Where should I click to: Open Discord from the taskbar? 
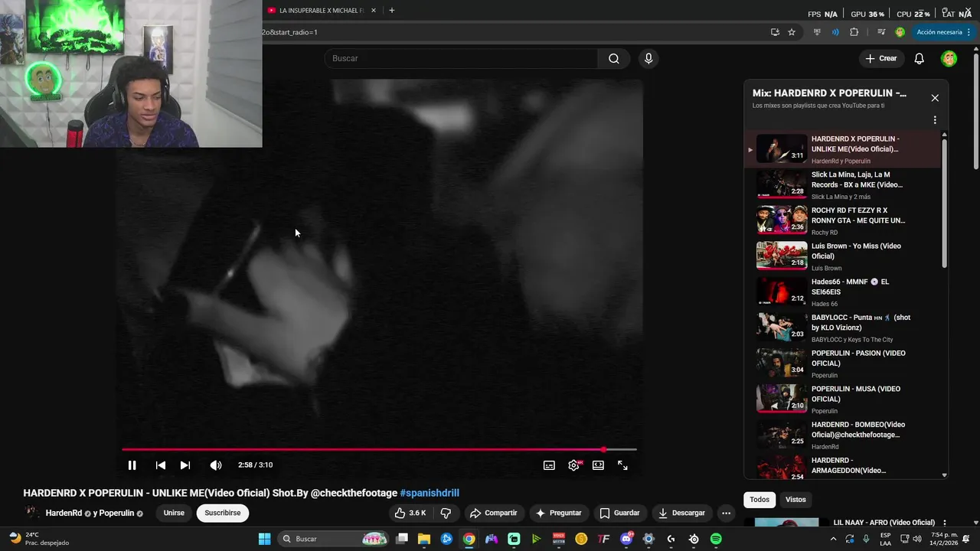626,539
